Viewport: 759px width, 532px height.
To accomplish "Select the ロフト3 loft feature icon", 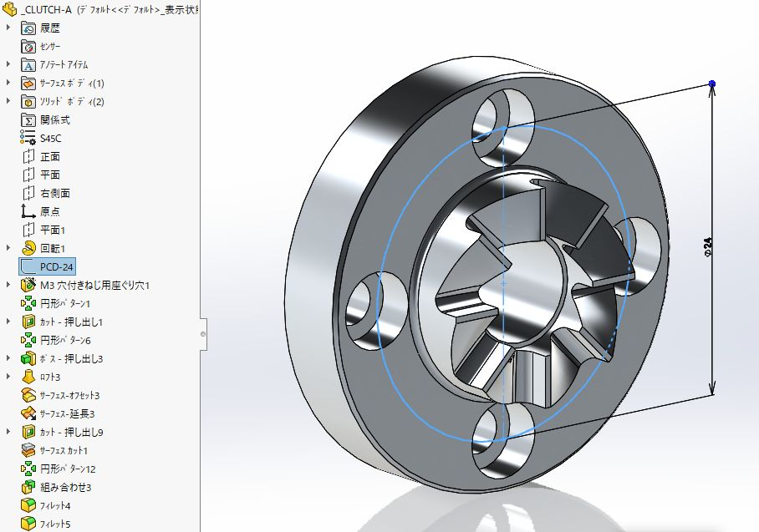I will pos(28,377).
